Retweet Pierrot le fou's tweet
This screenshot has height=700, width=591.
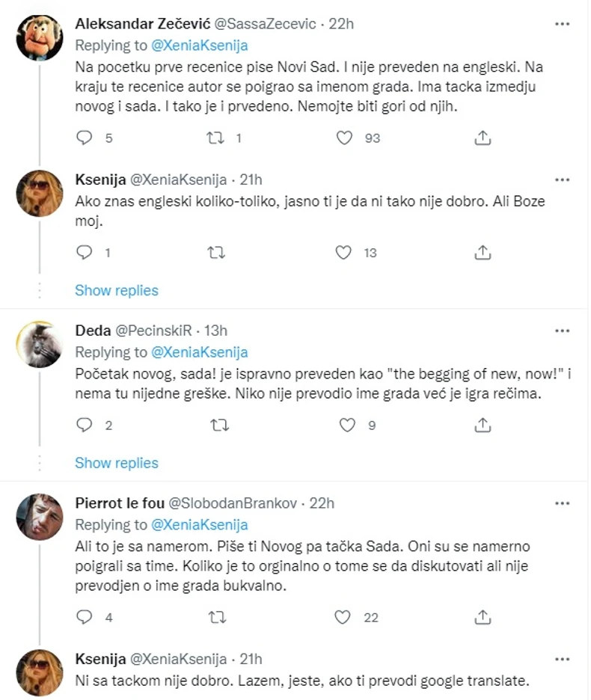click(x=216, y=618)
